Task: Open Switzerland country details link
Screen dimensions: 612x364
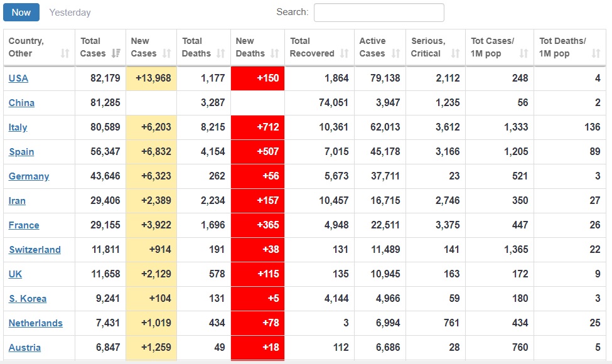Action: click(x=35, y=250)
